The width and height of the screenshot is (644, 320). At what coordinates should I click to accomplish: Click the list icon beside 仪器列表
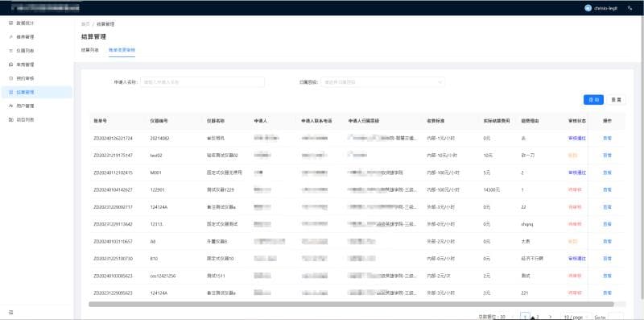(11, 51)
